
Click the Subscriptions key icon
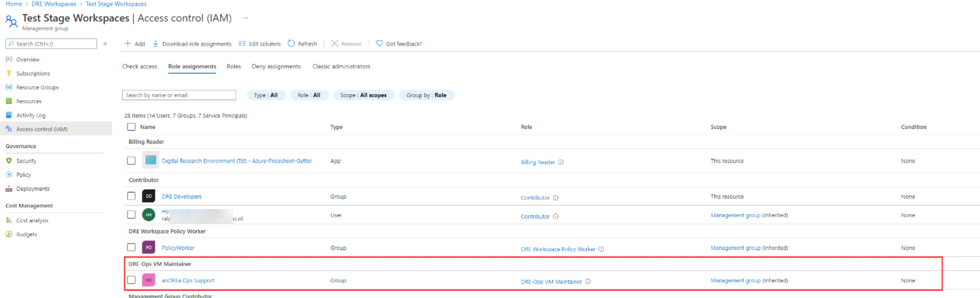click(x=9, y=73)
